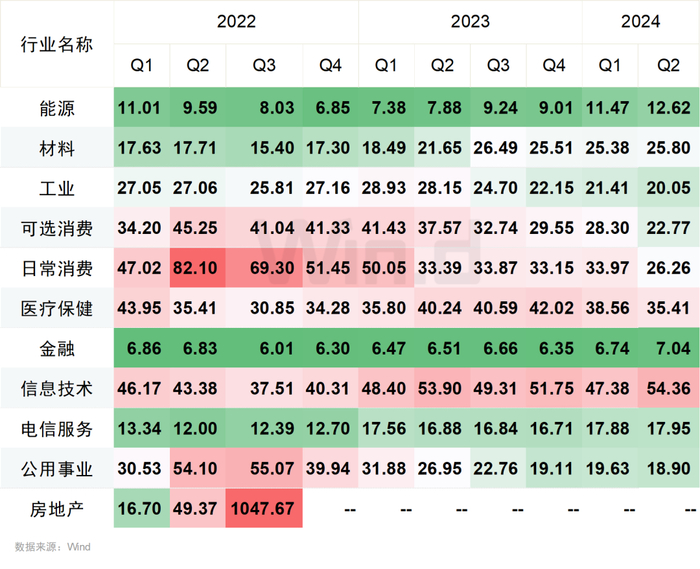The image size is (700, 569).
Task: Click the 房地产 row label
Action: point(57,509)
